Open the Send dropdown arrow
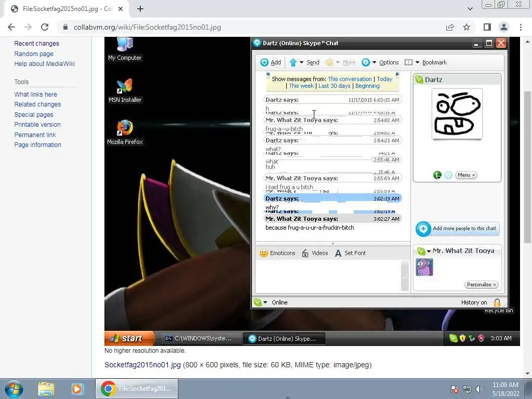The image size is (532, 399). 301,62
